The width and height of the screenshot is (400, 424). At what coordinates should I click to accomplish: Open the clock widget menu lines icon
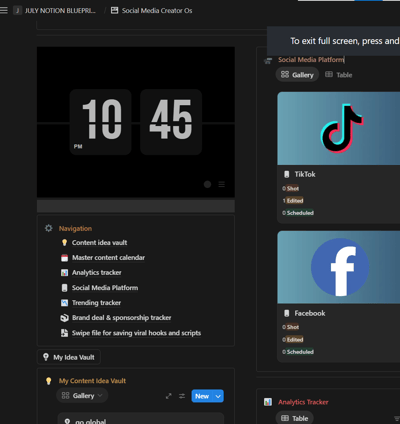click(222, 184)
